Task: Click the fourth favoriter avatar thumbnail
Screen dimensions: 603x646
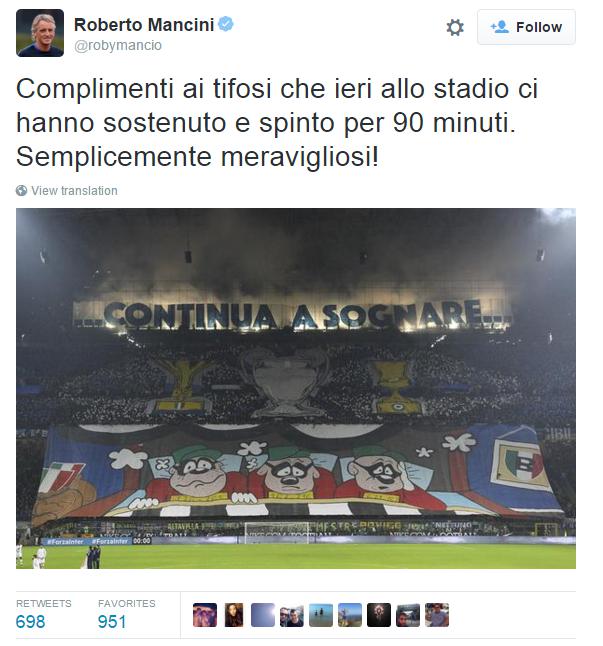Action: pos(292,615)
